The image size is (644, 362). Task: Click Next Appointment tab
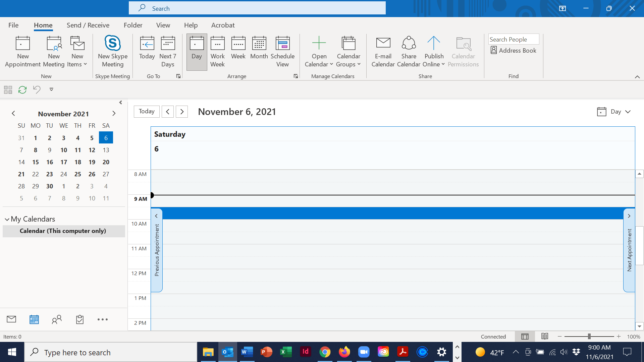point(629,250)
